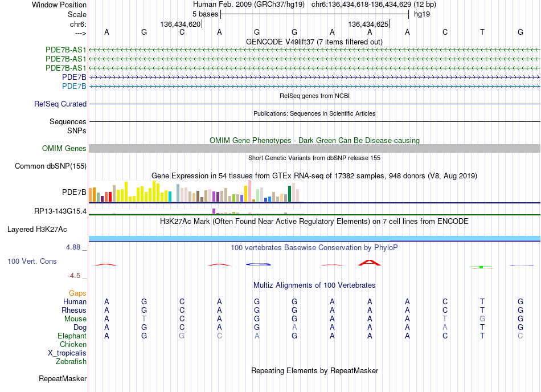Select the Zebrafish species row label
The image size is (541, 392).
(x=71, y=362)
